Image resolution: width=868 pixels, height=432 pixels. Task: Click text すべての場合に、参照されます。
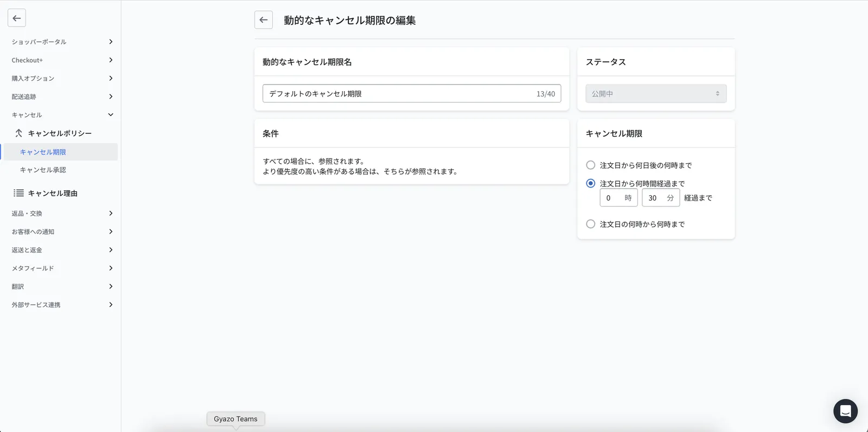click(x=315, y=161)
